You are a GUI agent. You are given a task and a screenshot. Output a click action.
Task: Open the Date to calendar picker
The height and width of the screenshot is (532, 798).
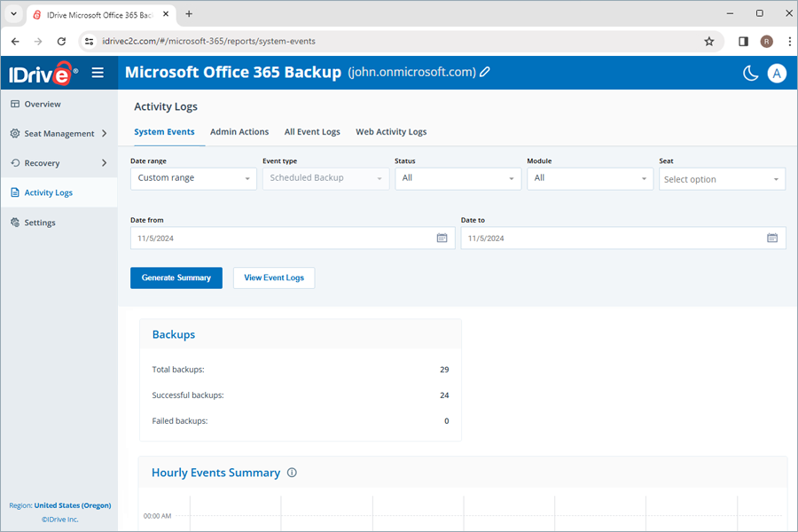[771, 238]
